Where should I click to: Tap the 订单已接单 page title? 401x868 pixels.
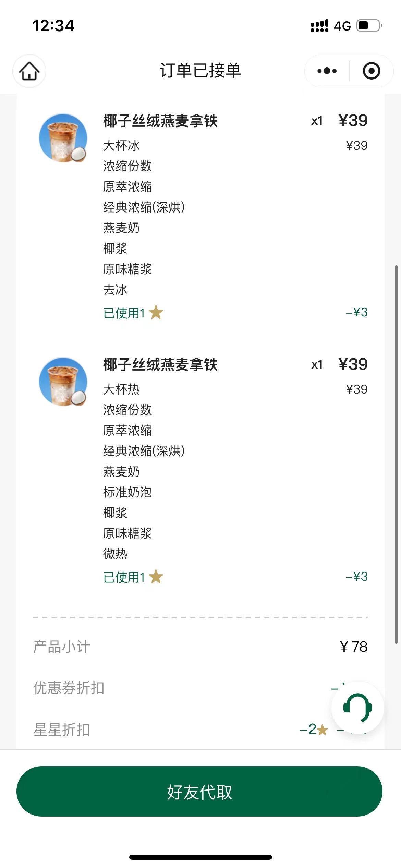coord(200,71)
